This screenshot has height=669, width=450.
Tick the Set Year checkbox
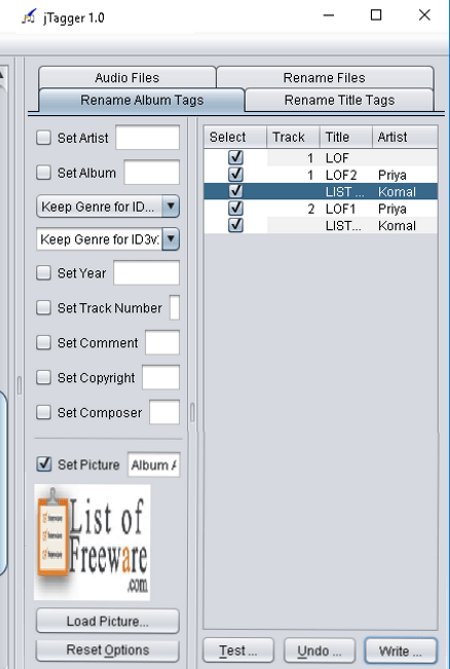[44, 273]
